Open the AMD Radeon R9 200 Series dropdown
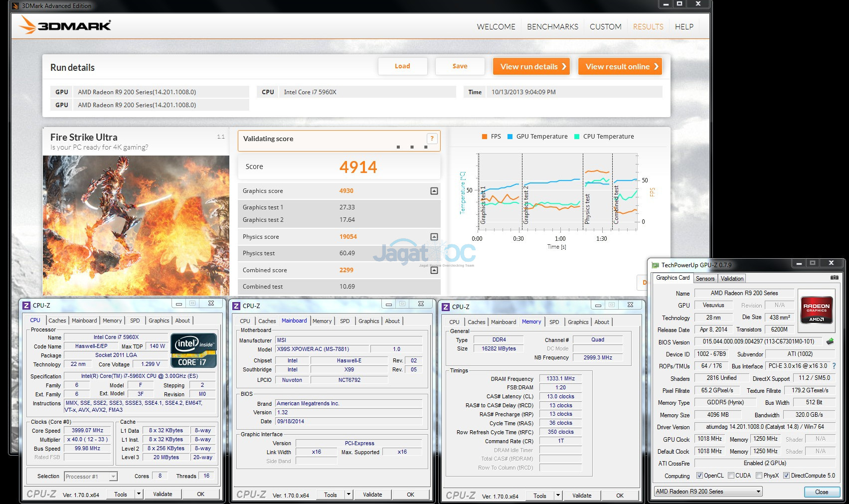Image resolution: width=849 pixels, height=504 pixels. (x=708, y=492)
